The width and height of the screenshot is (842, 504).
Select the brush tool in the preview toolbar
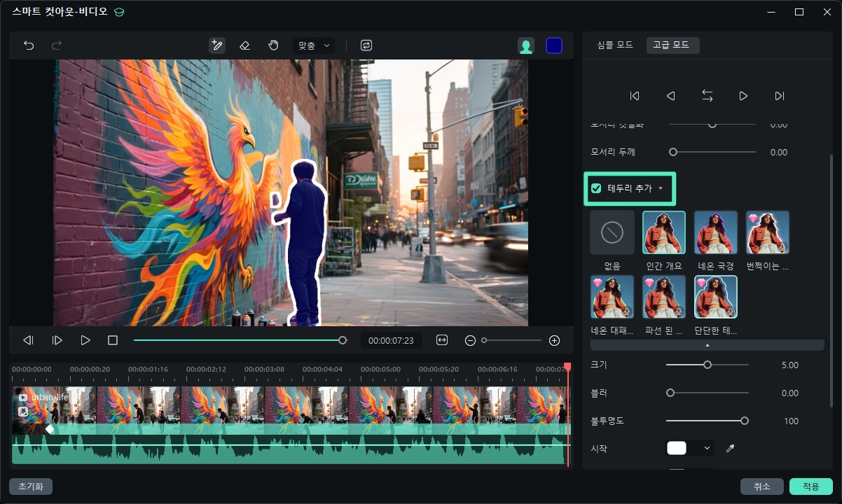217,45
